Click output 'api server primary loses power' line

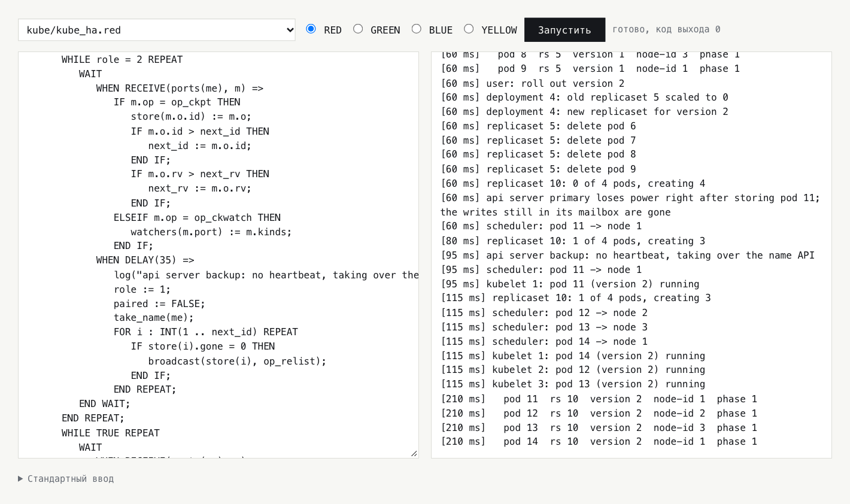[x=630, y=205]
